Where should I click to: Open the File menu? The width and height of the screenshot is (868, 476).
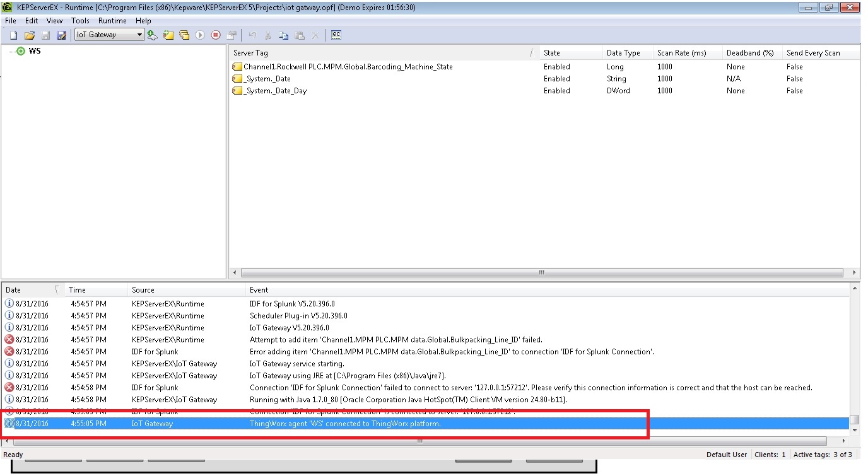point(10,20)
